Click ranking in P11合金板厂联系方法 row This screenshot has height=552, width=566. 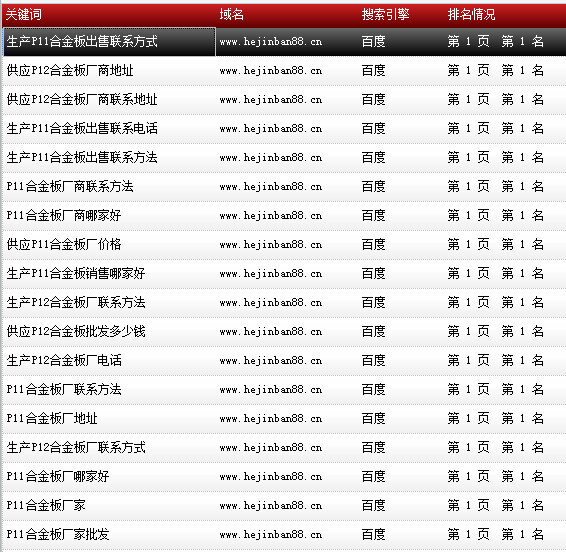[496, 390]
